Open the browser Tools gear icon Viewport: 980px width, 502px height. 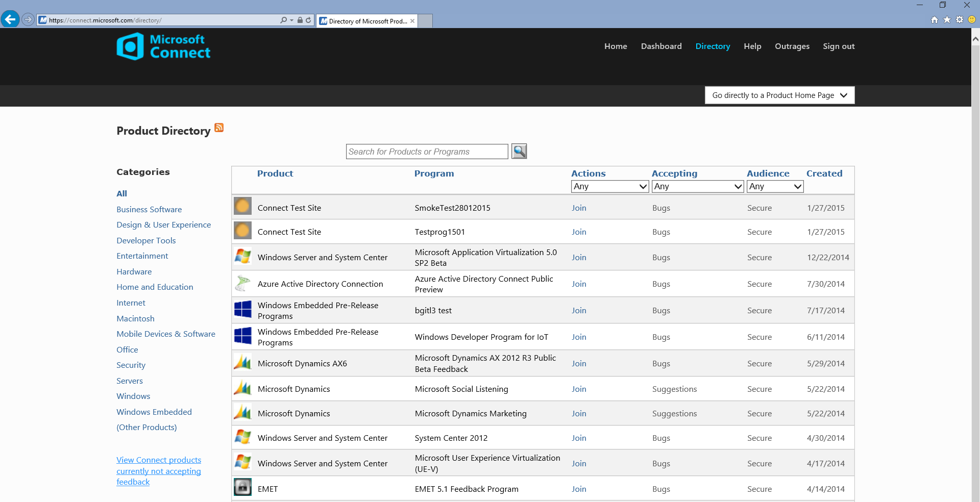click(960, 19)
